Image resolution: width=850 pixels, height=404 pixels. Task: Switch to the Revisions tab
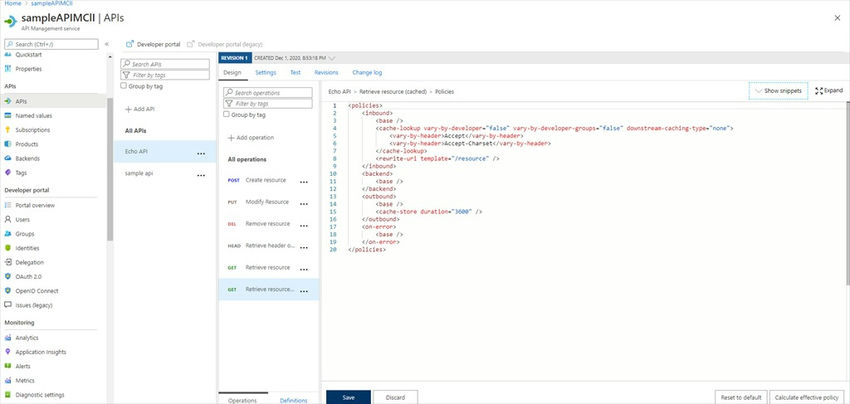[x=326, y=72]
